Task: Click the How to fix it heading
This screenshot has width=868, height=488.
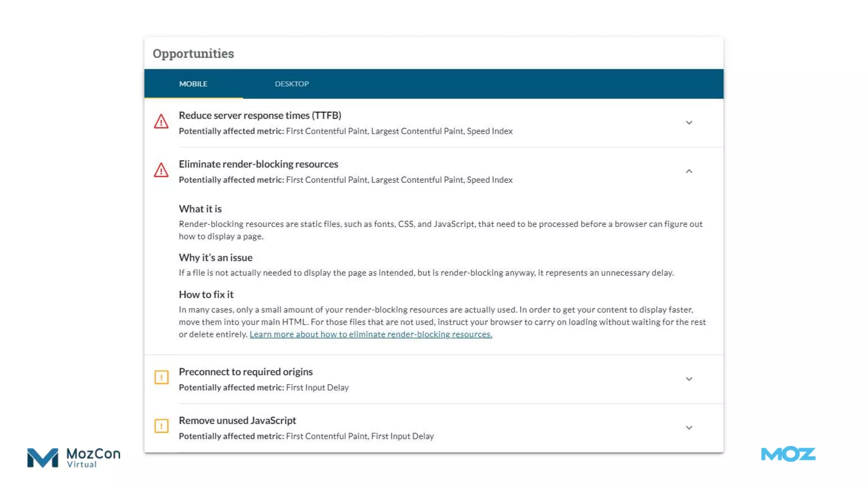Action: (x=206, y=294)
